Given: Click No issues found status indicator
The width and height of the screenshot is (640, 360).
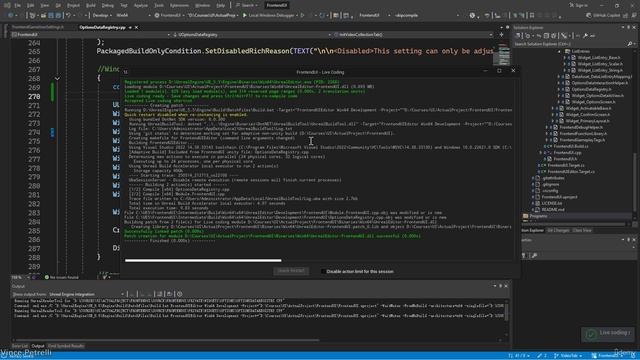Looking at the screenshot, I should pyautogui.click(x=61, y=278).
